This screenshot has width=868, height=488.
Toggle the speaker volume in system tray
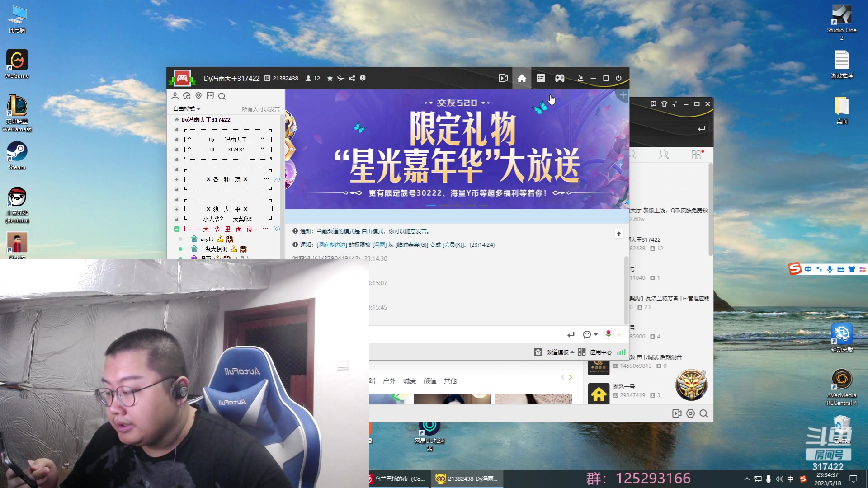coord(779,479)
